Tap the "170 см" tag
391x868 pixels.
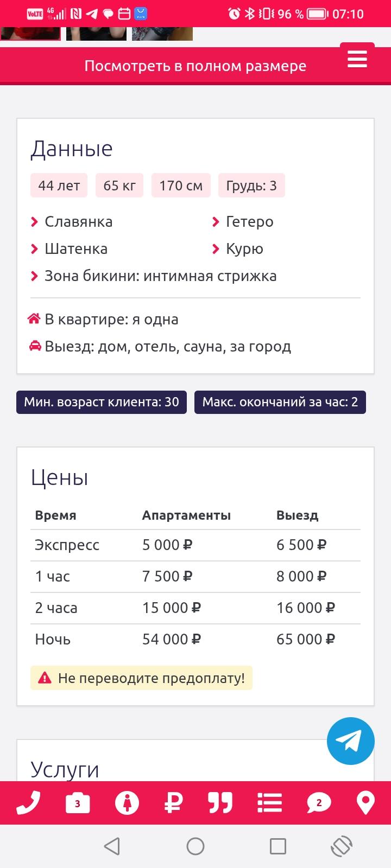pos(181,186)
